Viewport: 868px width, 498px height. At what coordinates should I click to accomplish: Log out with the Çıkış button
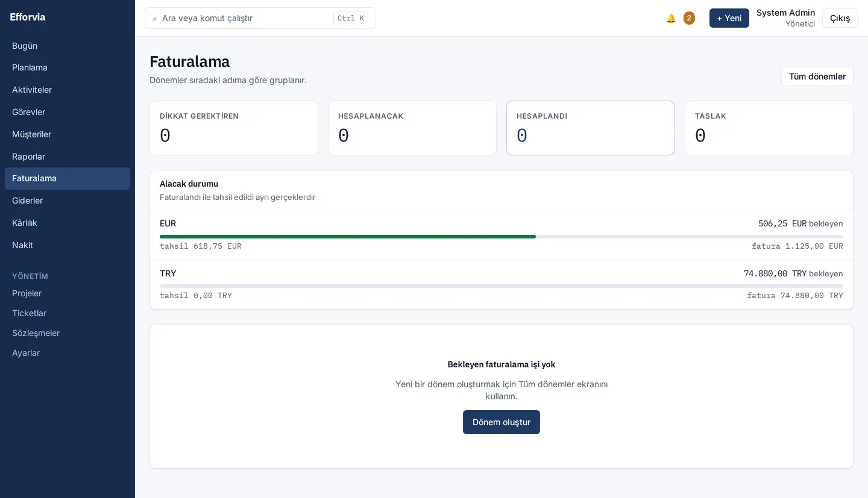(840, 18)
